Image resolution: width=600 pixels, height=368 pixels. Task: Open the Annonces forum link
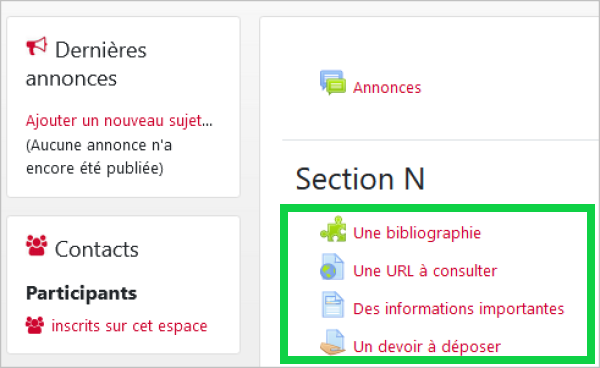(387, 88)
